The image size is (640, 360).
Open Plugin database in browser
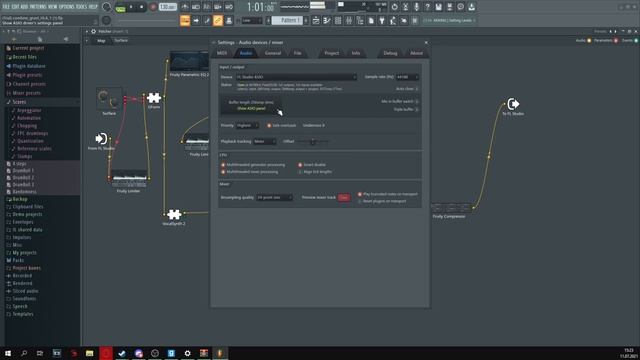(29, 66)
